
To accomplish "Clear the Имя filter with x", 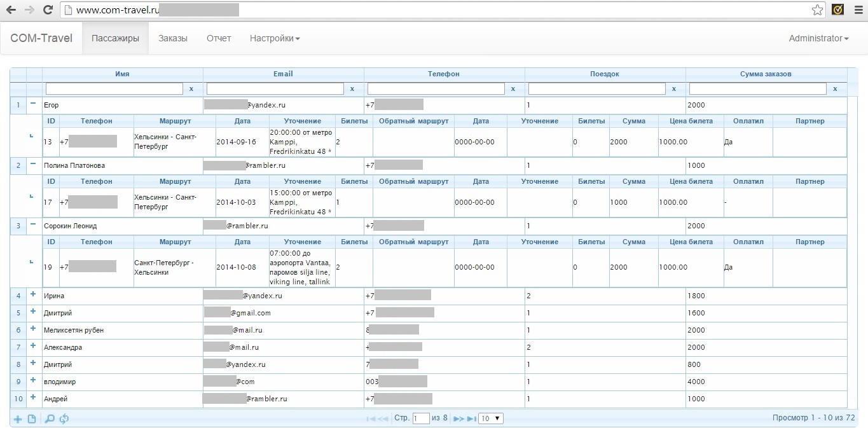I will click(x=191, y=89).
